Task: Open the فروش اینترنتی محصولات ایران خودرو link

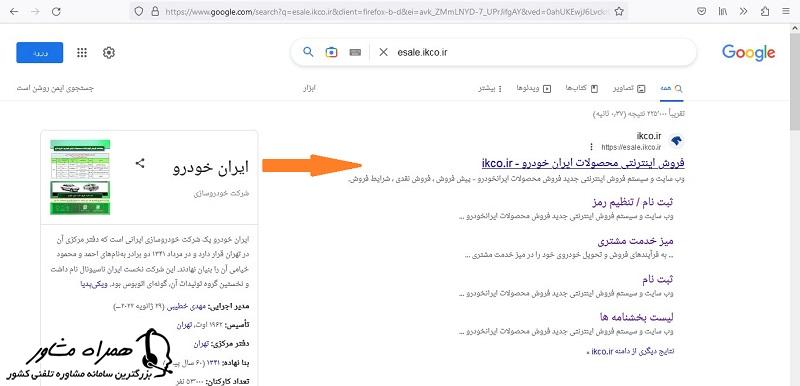Action: click(x=583, y=163)
